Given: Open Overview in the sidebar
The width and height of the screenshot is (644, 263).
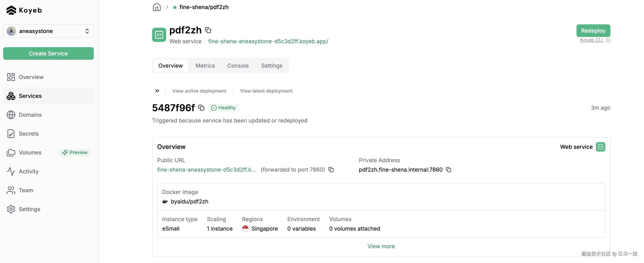Looking at the screenshot, I should coord(48,77).
